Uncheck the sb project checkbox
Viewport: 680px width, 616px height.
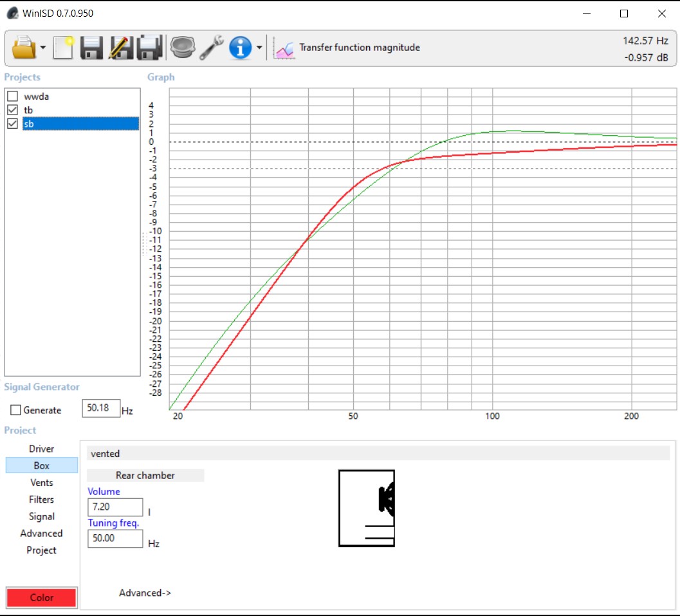click(x=13, y=124)
